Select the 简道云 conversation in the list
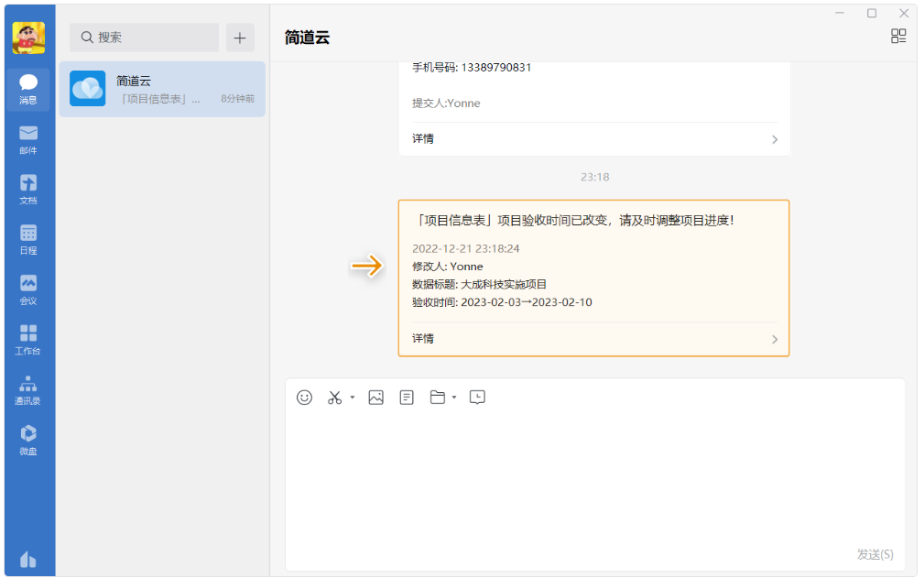The width and height of the screenshot is (924, 578). coord(162,89)
